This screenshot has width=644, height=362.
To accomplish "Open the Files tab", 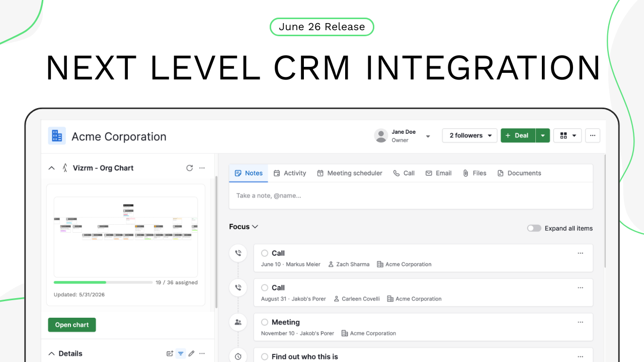I will (474, 173).
